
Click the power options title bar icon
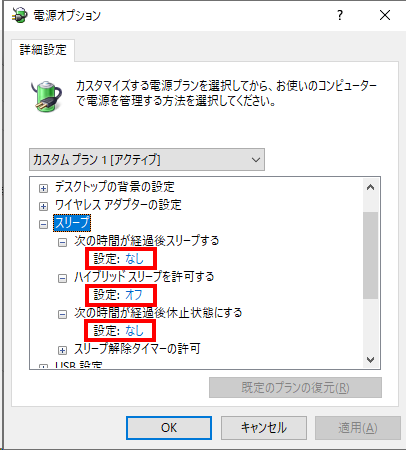pyautogui.click(x=20, y=15)
